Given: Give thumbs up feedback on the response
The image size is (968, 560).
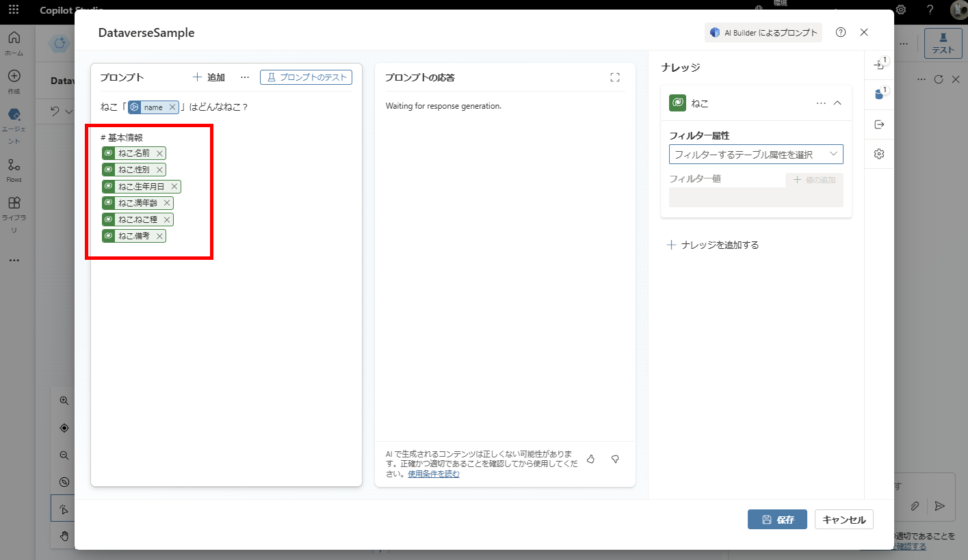Looking at the screenshot, I should click(x=591, y=459).
